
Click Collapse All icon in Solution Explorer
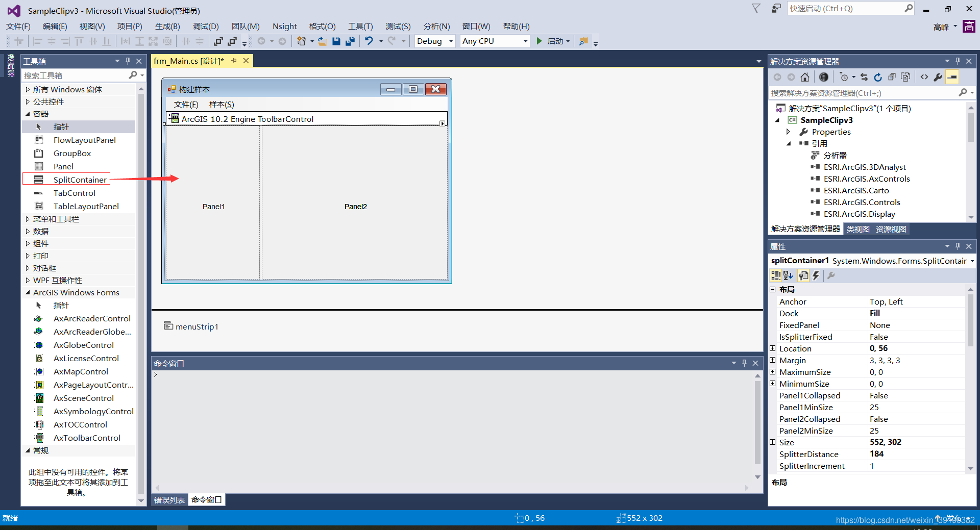892,77
